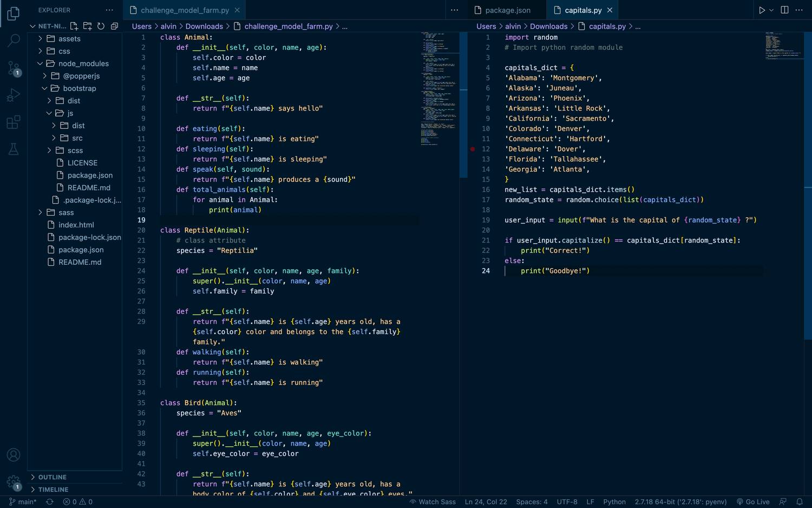Refresh the Explorer file tree
The width and height of the screenshot is (812, 508).
point(101,26)
